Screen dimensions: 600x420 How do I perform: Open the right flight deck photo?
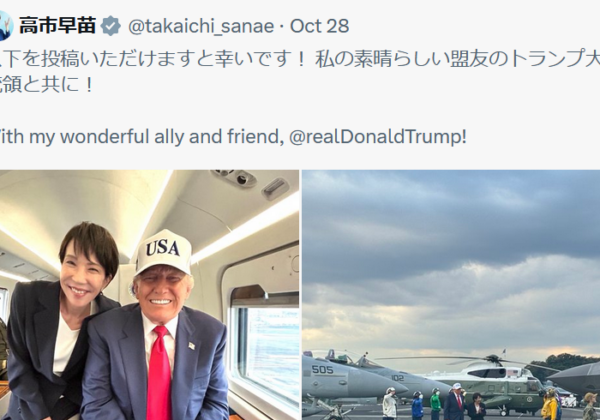click(450, 295)
